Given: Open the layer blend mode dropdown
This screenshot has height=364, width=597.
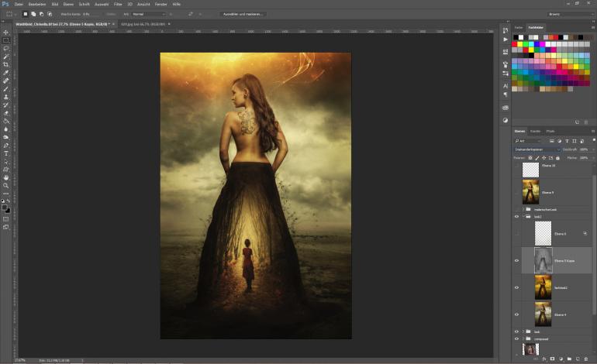Looking at the screenshot, I should point(537,149).
